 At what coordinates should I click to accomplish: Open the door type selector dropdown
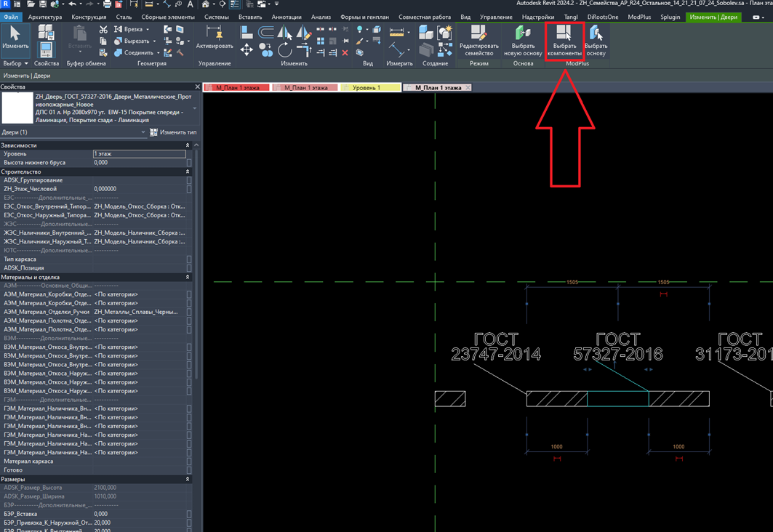click(x=195, y=108)
